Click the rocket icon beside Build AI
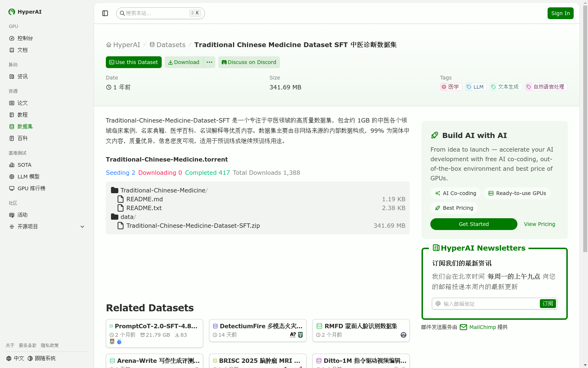The height and width of the screenshot is (368, 588). tap(434, 135)
